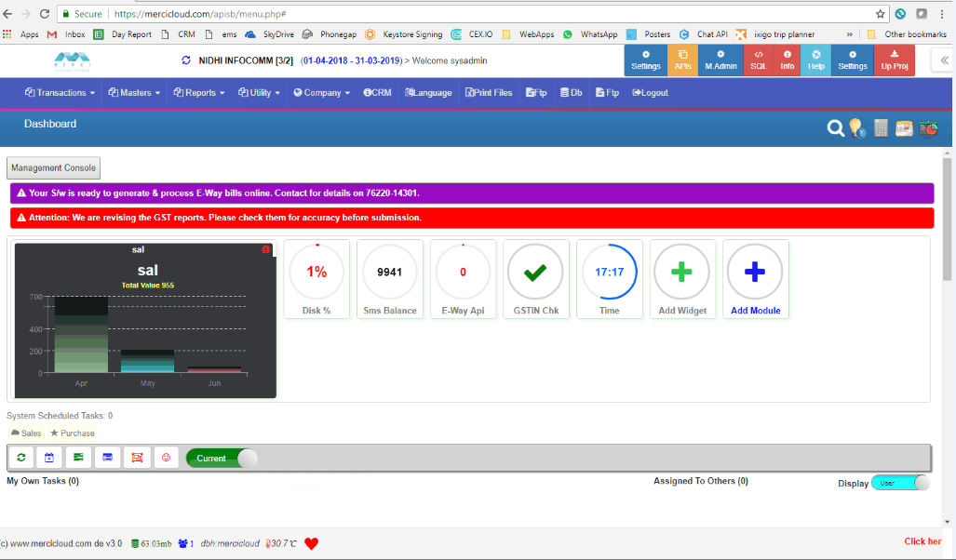Expand the Reports dropdown menu
The width and height of the screenshot is (956, 560).
pyautogui.click(x=200, y=93)
